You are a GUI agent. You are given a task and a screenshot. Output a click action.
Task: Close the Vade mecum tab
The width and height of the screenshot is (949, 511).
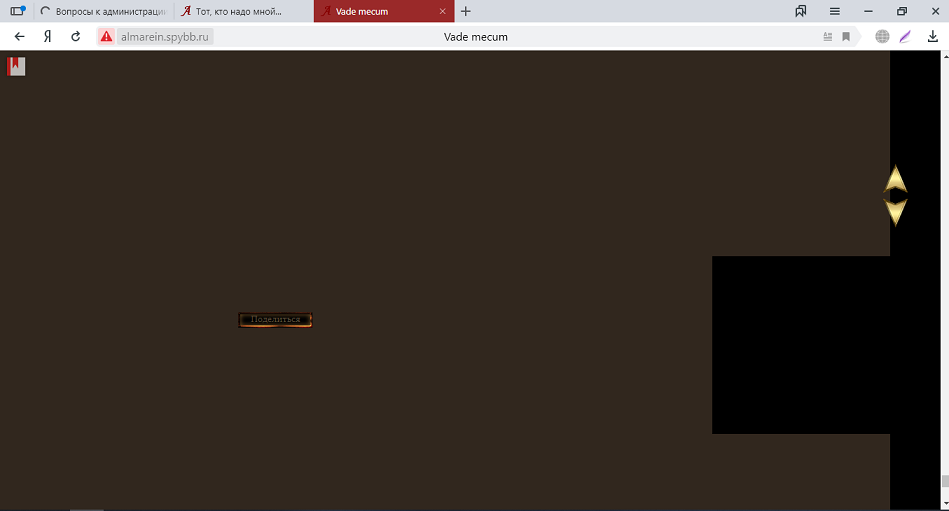click(442, 11)
